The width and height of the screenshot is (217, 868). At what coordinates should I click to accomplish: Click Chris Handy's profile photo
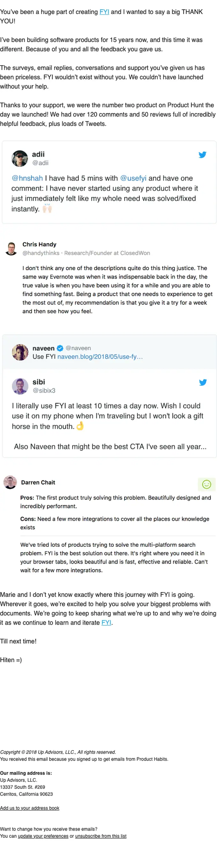pyautogui.click(x=11, y=249)
